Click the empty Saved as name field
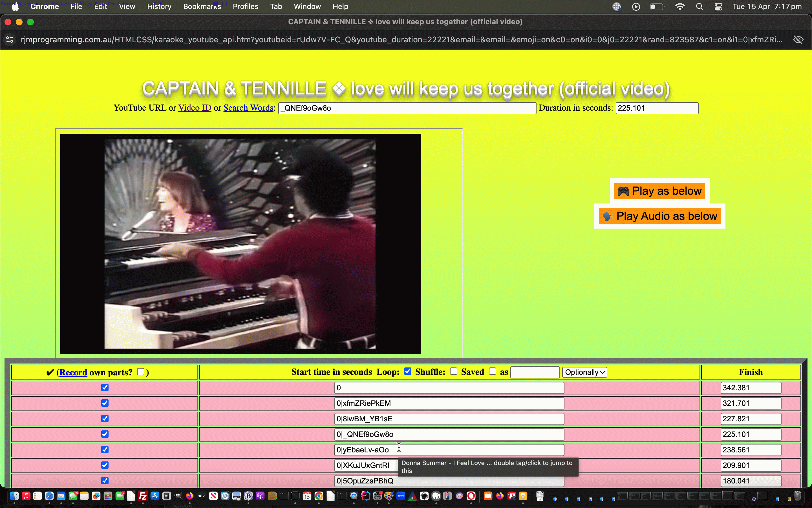 click(535, 372)
